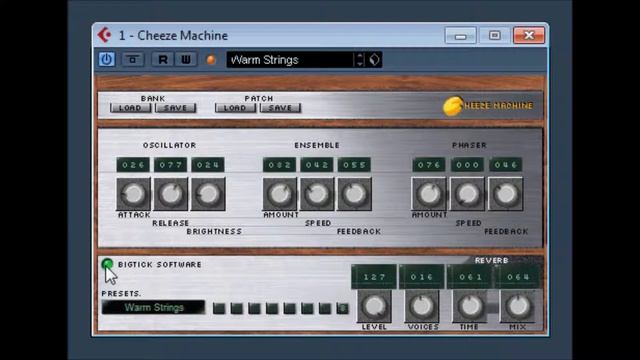Select the first preset slot square
Image resolution: width=640 pixels, height=360 pixels.
coord(219,308)
